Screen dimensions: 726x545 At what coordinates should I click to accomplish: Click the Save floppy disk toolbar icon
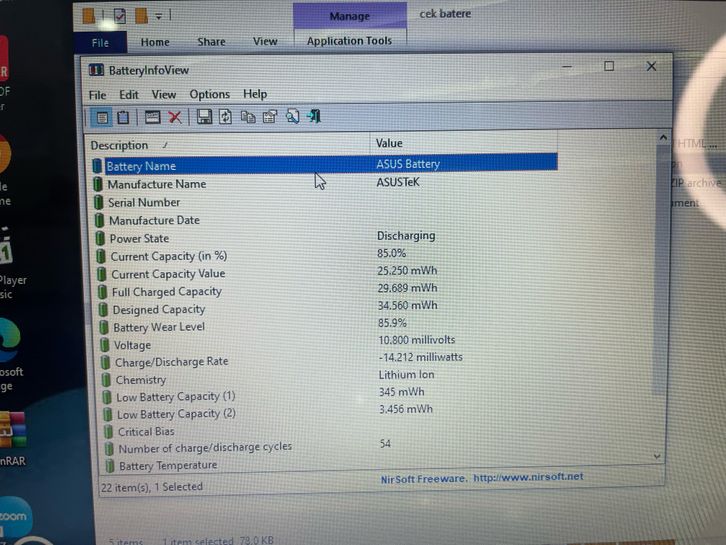coord(204,117)
